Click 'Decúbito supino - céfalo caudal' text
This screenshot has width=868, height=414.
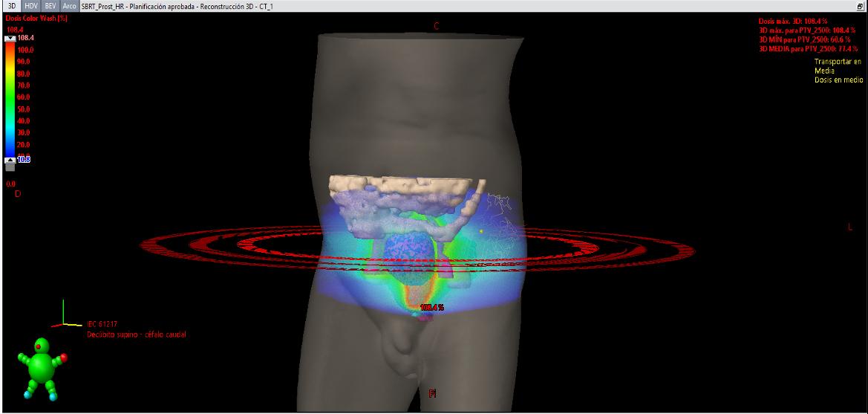136,334
